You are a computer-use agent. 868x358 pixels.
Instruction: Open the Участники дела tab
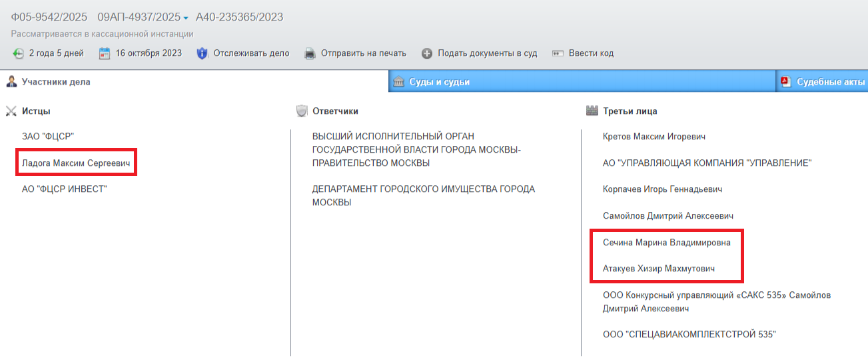pyautogui.click(x=56, y=82)
